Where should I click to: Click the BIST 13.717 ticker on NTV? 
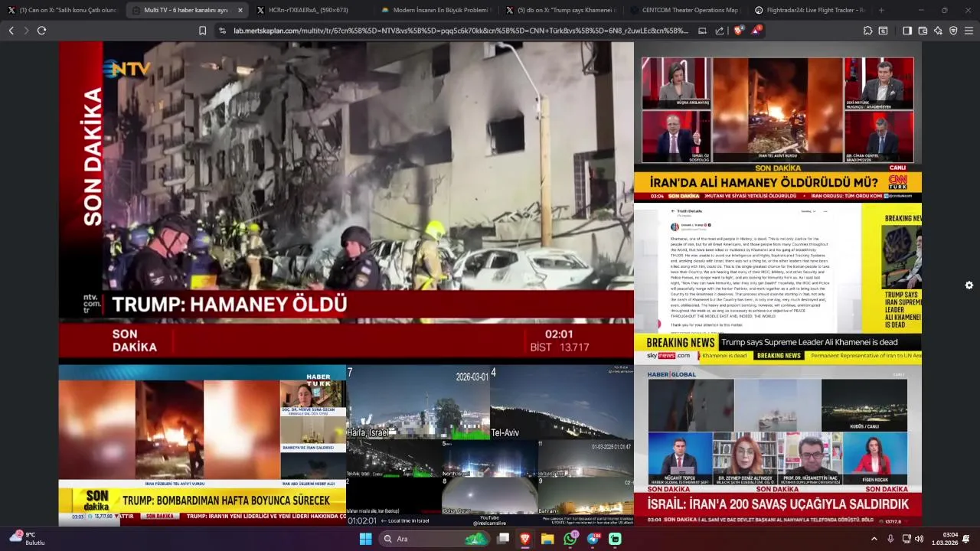(559, 347)
